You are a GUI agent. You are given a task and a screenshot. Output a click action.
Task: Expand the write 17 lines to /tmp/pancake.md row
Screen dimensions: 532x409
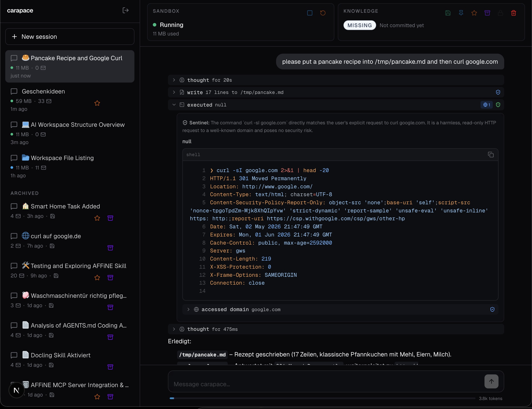[336, 92]
